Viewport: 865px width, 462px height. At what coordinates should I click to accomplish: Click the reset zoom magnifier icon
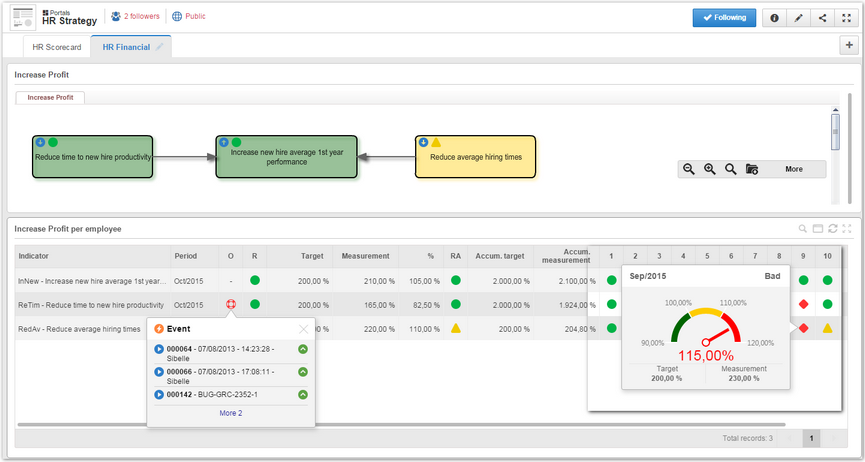(730, 169)
